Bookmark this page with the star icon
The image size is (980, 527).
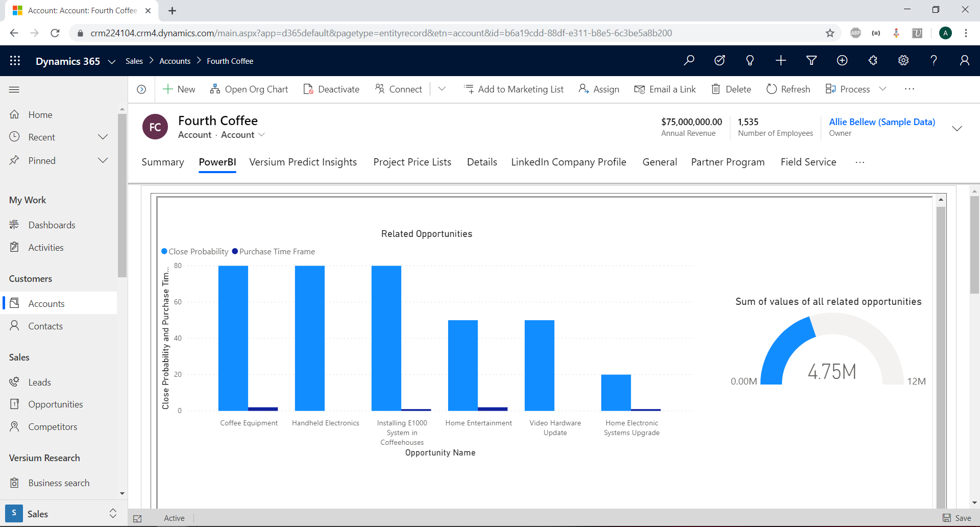(830, 33)
